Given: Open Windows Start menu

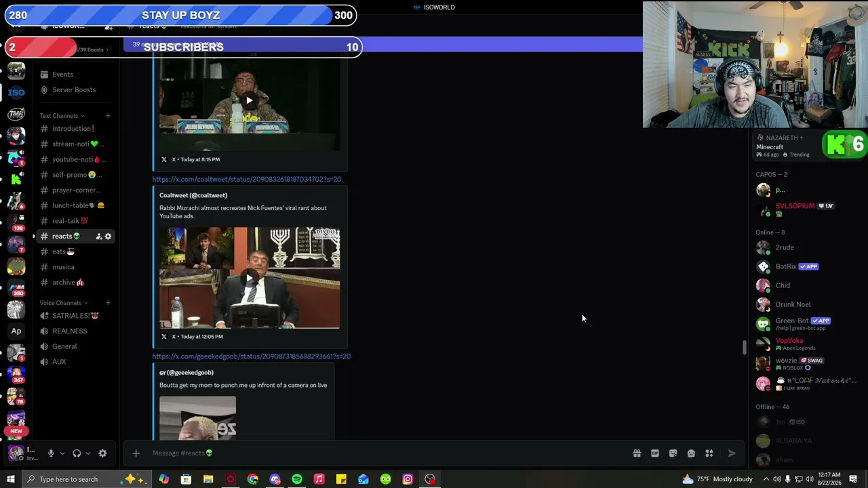Looking at the screenshot, I should [x=10, y=479].
